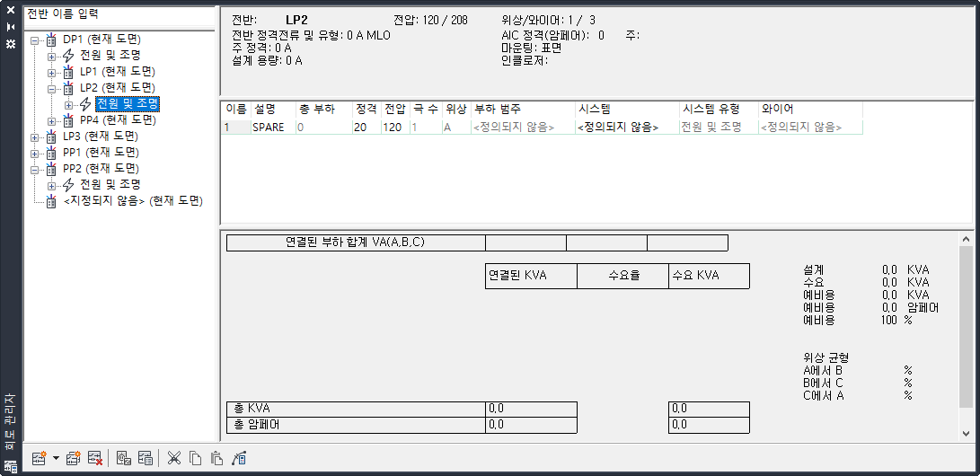980x476 pixels.
Task: Select highlighted 전원 및 조명 label under LP2
Action: pyautogui.click(x=127, y=103)
